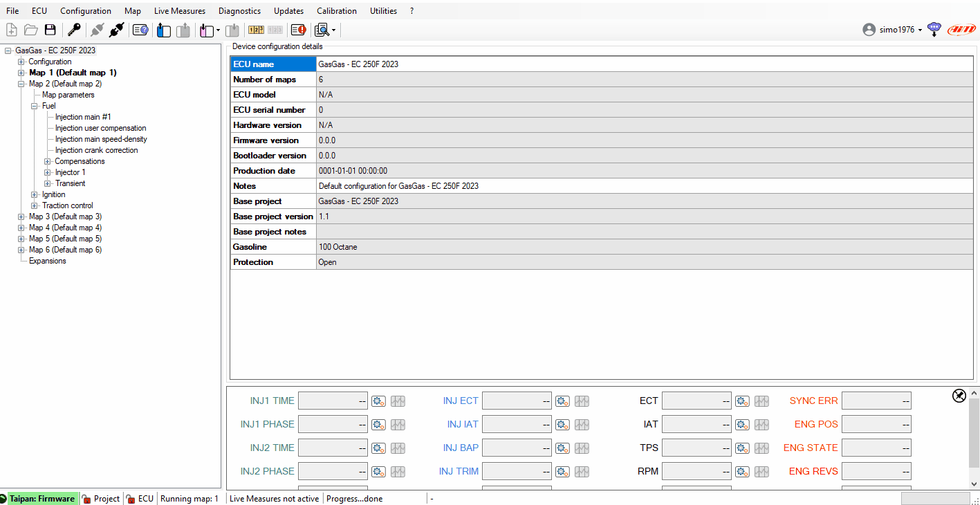Collapse the Fuel tree node
The image size is (980, 505).
coord(35,106)
